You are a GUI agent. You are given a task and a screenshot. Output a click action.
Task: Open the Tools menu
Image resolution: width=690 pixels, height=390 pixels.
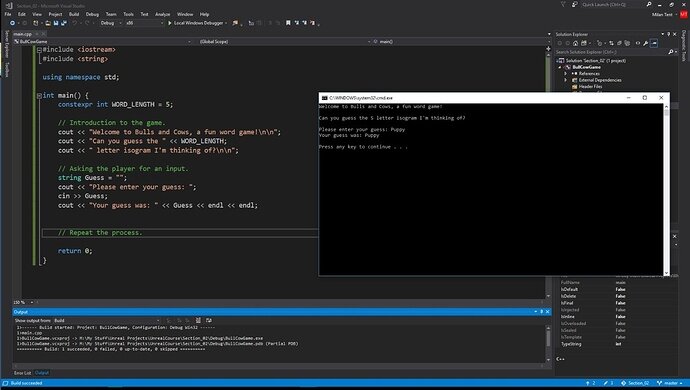(128, 14)
